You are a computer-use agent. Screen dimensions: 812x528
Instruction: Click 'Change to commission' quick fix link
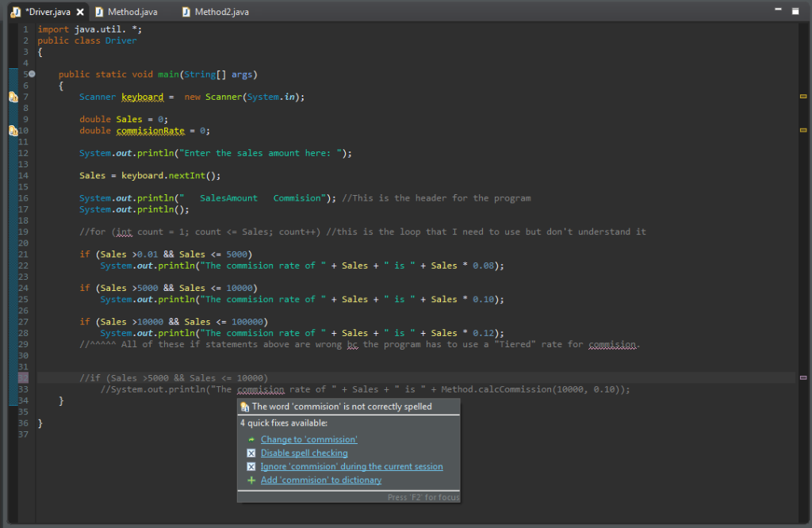pos(308,440)
